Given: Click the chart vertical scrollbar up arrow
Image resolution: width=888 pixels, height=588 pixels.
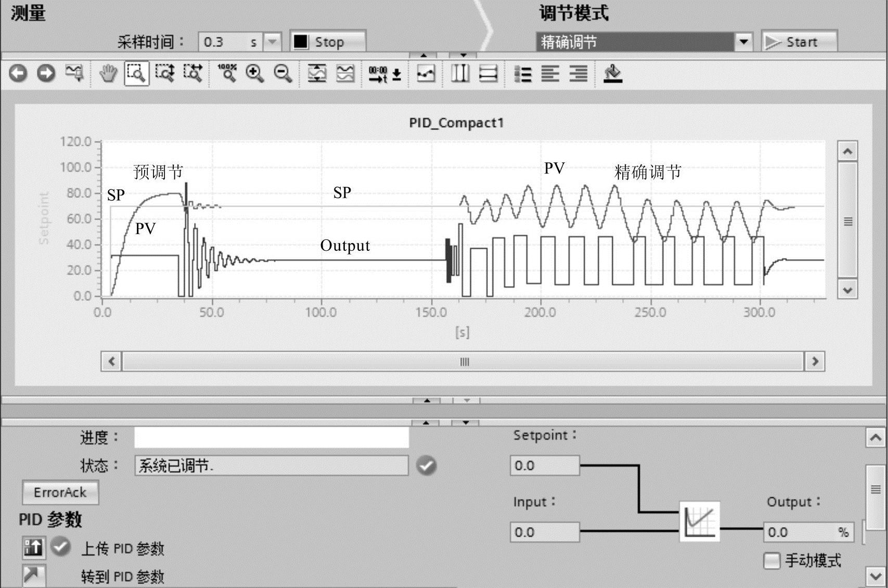Looking at the screenshot, I should 847,151.
